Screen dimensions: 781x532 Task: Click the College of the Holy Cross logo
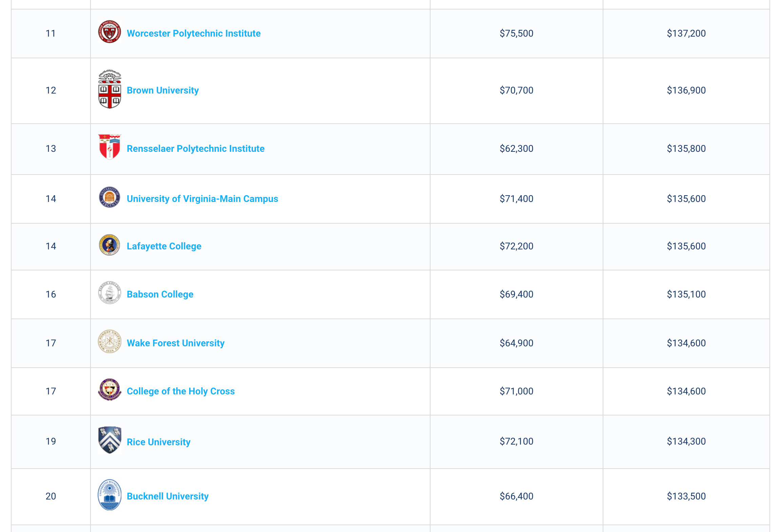point(109,390)
